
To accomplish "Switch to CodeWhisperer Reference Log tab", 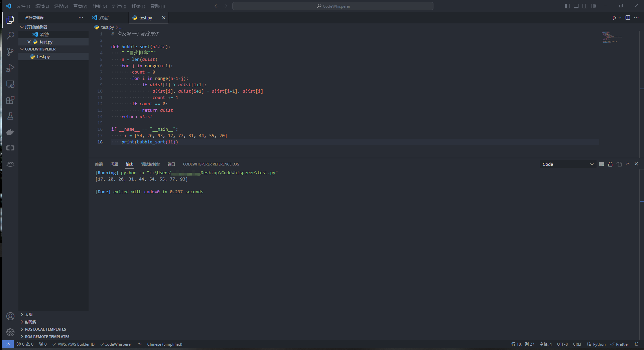I will click(211, 164).
